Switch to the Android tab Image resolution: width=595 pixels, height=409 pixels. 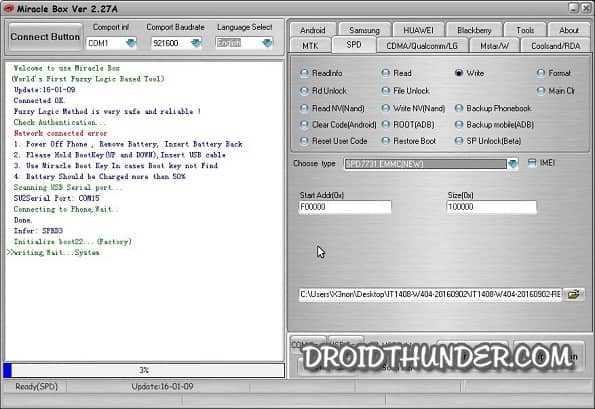point(313,30)
